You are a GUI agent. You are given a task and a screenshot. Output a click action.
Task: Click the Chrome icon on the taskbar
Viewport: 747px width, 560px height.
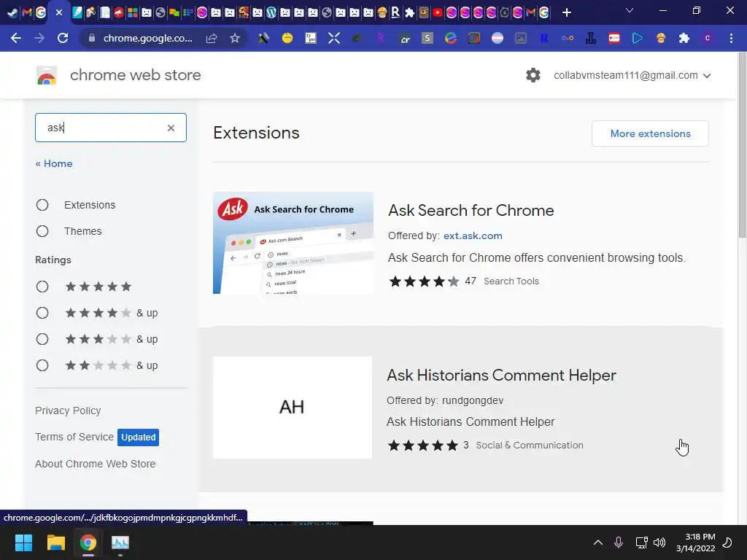coord(88,542)
